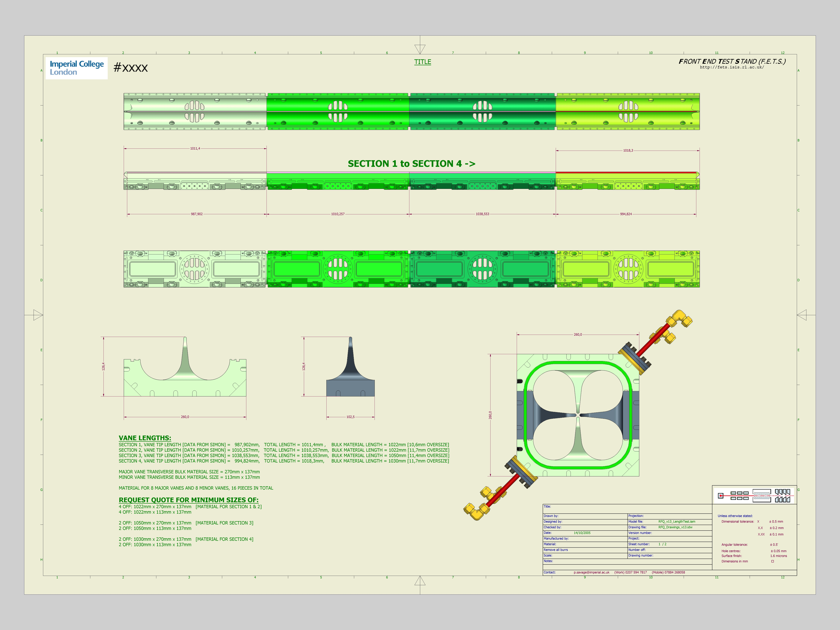Image resolution: width=840 pixels, height=630 pixels.
Task: Click the underlined TITLE heading
Action: 423,62
